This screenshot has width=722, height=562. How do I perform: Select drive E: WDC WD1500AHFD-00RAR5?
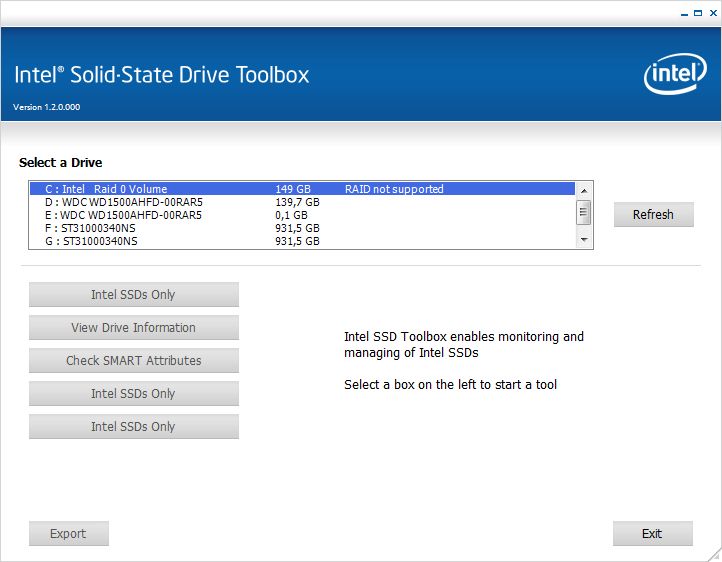[302, 215]
